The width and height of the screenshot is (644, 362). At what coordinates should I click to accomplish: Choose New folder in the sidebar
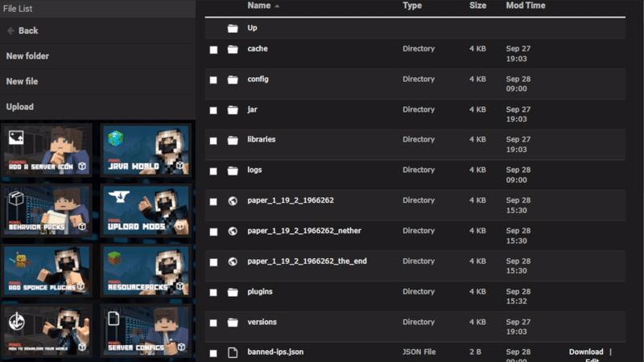(27, 56)
